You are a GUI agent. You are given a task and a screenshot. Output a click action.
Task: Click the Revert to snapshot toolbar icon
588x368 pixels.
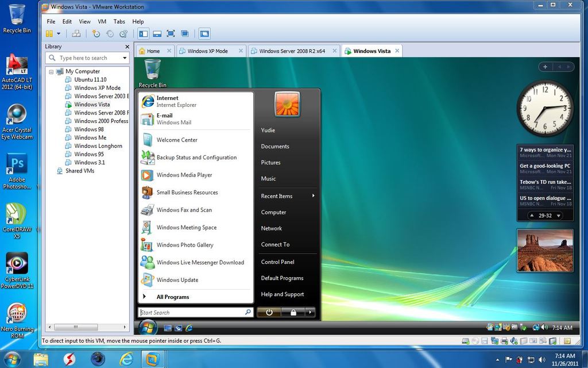coord(110,34)
